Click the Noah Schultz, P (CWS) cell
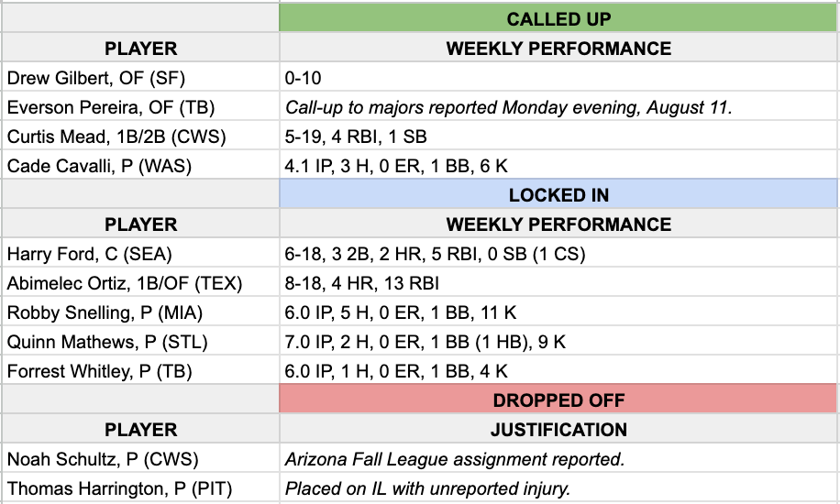This screenshot has width=840, height=504. click(x=140, y=458)
